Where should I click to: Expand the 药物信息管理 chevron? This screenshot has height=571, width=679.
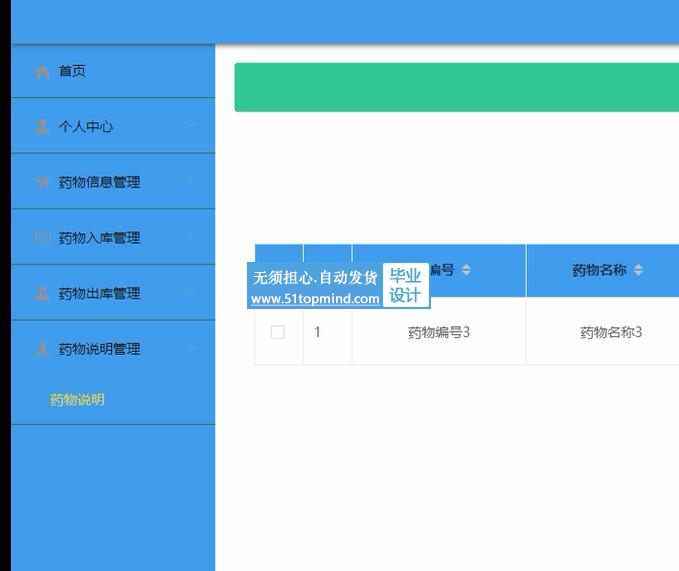coord(190,180)
